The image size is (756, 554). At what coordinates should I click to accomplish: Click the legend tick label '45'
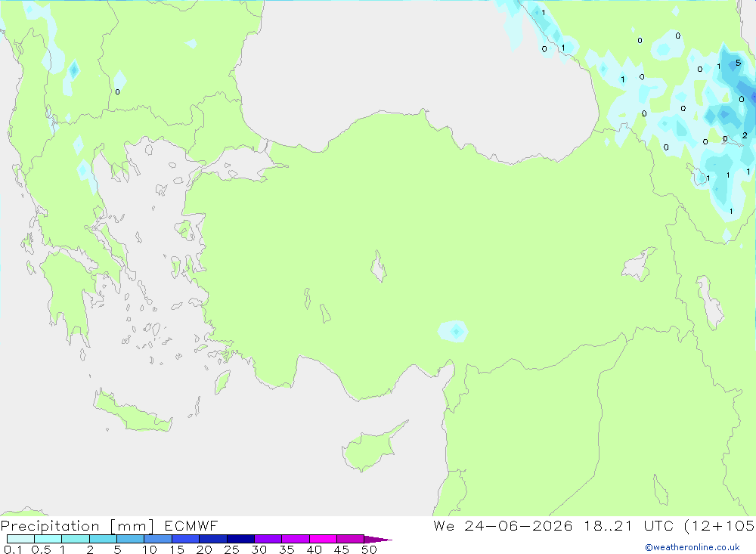(342, 549)
